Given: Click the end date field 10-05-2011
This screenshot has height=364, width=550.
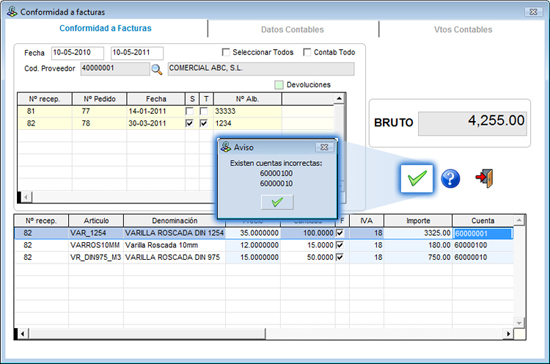Looking at the screenshot, I should point(137,53).
